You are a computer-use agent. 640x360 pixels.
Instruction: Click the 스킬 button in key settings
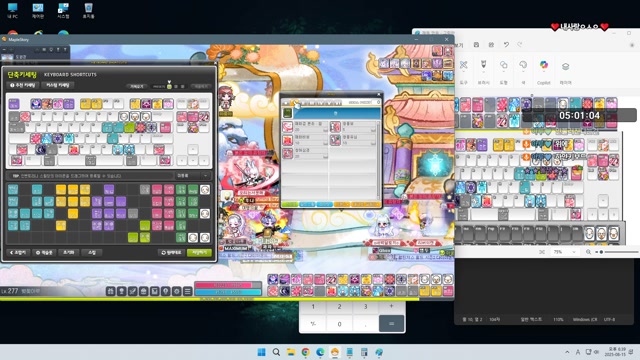tap(92, 253)
